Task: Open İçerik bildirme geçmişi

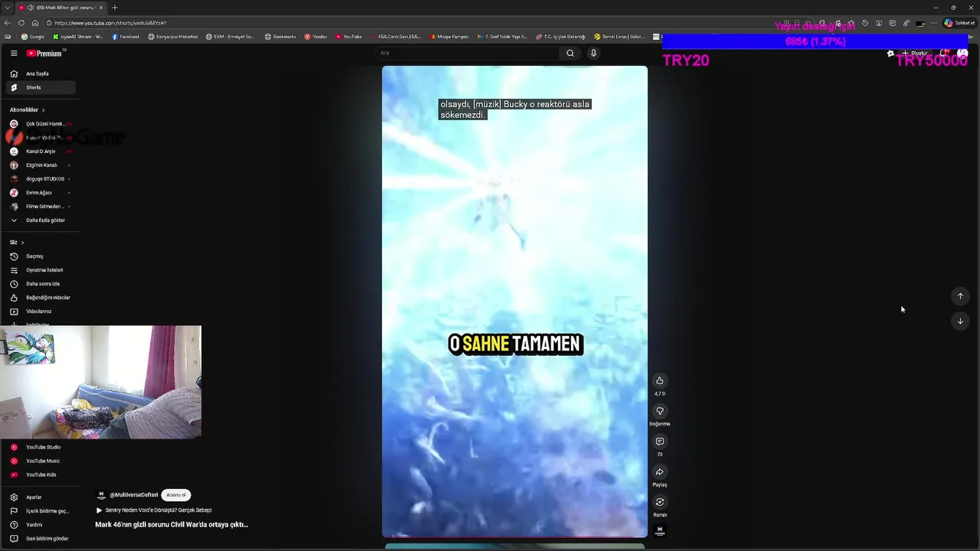Action: (40, 510)
